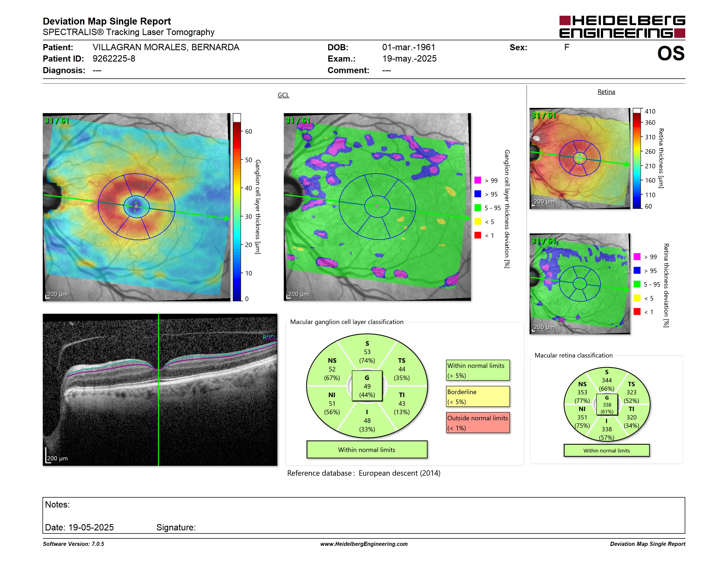Image resolution: width=728 pixels, height=563 pixels.
Task: Click Retina sector I value 338 (57%)
Action: [607, 433]
